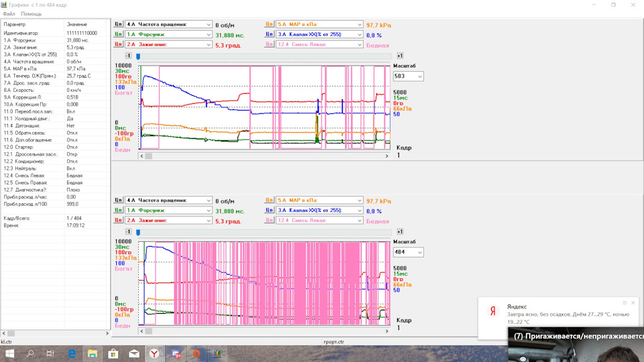Click lower Цв color button for MAP
Screen dimensions: 644x362
269,200
